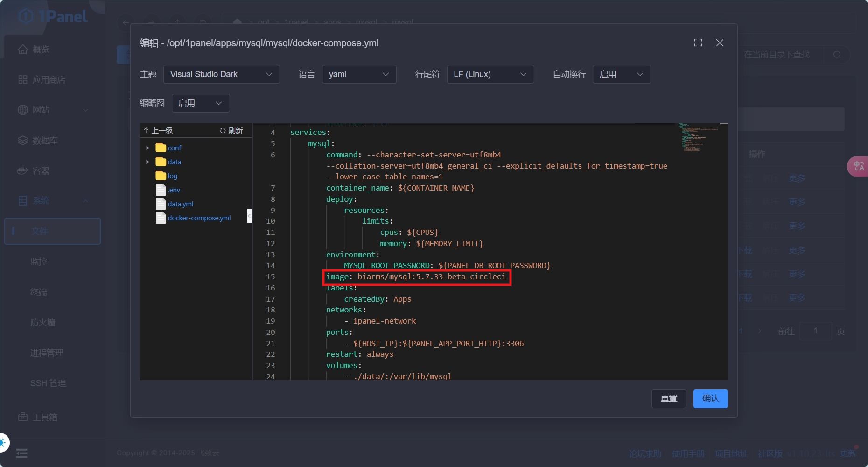Open the theme dropdown Visual Studio Dark

(x=221, y=74)
